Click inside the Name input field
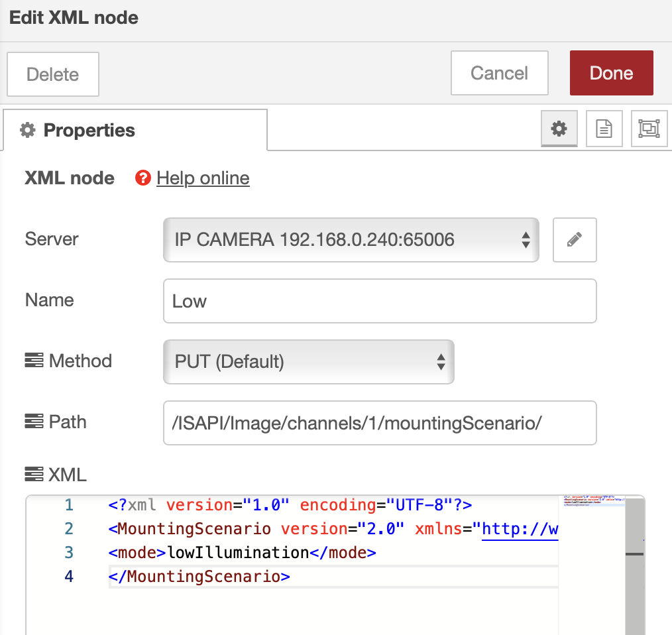The image size is (672, 635). coord(380,300)
